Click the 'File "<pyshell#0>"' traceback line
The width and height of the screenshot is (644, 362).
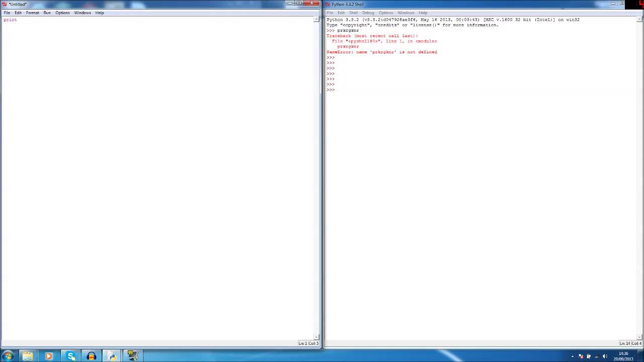pos(384,41)
